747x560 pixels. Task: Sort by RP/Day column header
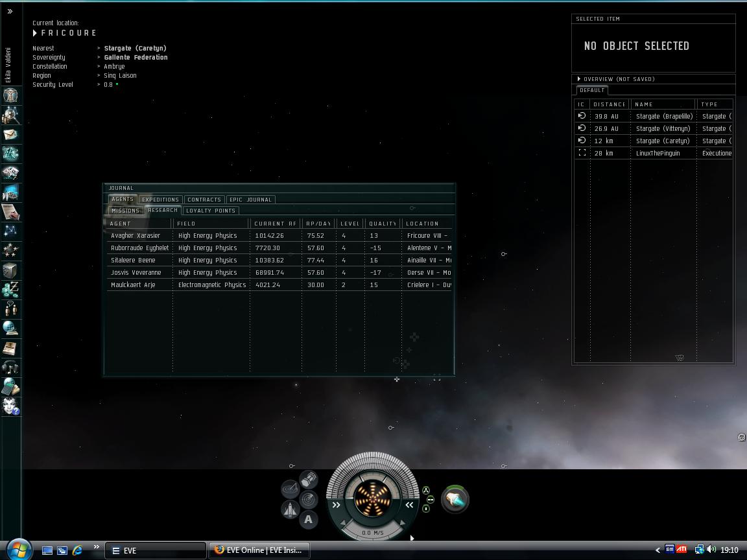pyautogui.click(x=318, y=224)
